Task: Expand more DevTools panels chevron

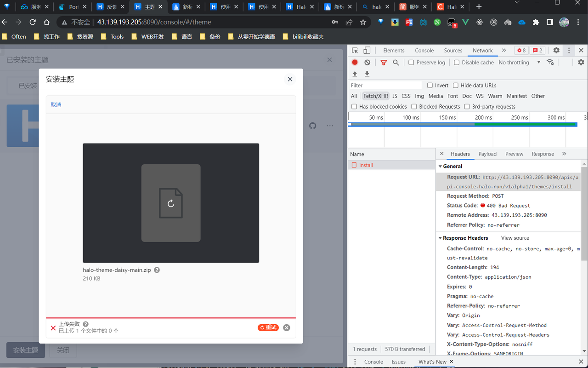Action: 504,51
